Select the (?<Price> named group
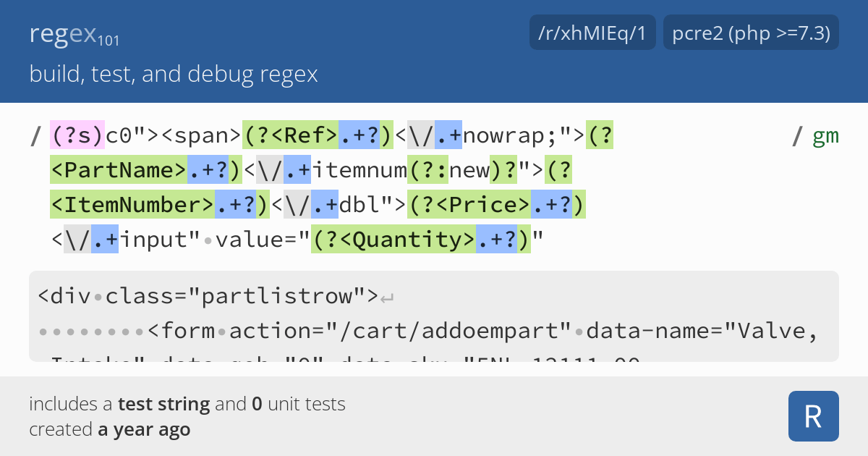This screenshot has width=868, height=456. click(x=469, y=205)
